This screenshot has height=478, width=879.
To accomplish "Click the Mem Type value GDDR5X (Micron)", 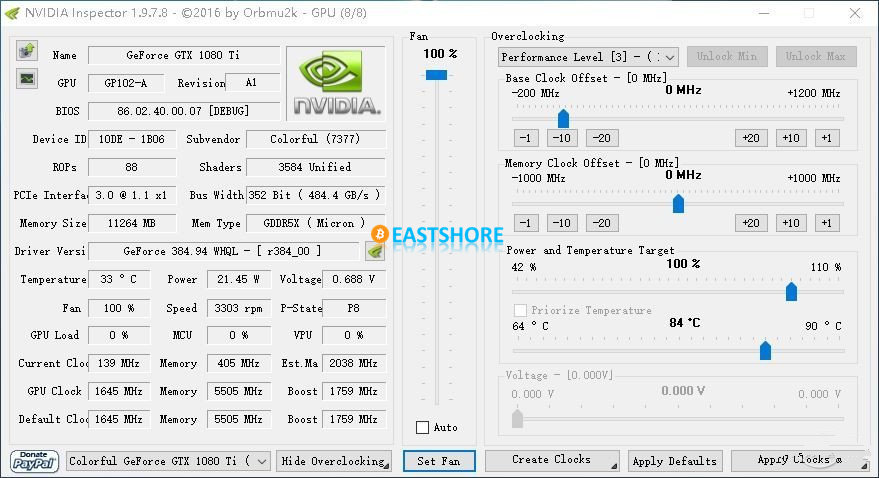I will coord(316,223).
